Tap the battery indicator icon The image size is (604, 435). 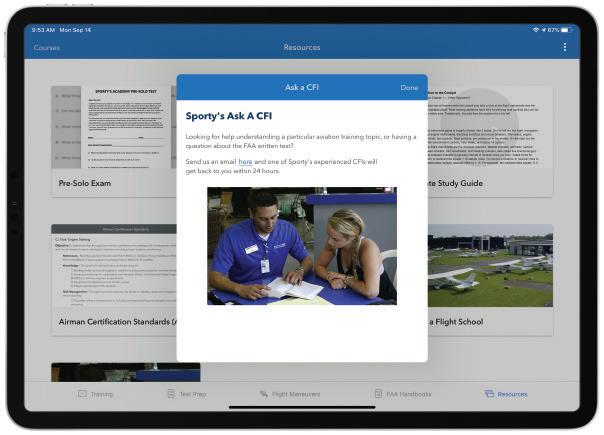[x=565, y=30]
